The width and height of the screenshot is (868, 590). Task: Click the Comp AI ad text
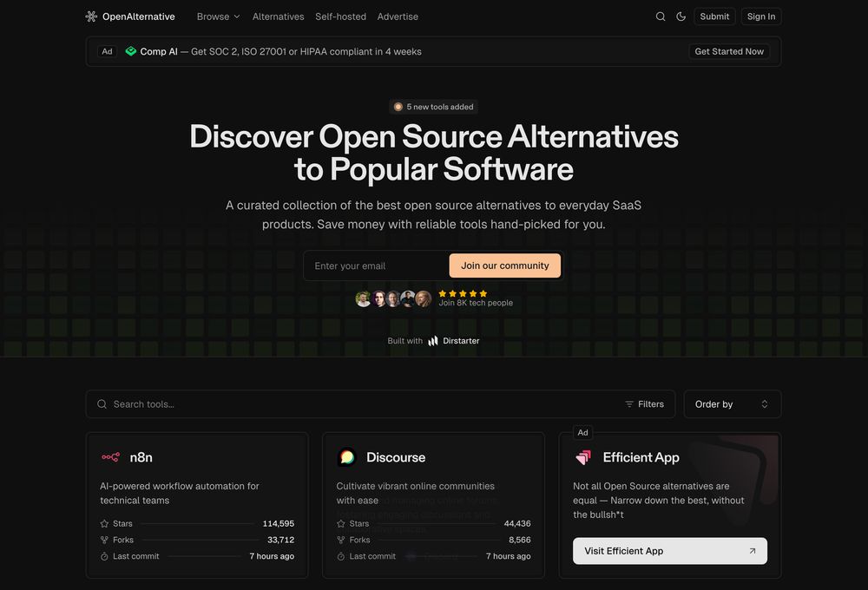tap(280, 51)
